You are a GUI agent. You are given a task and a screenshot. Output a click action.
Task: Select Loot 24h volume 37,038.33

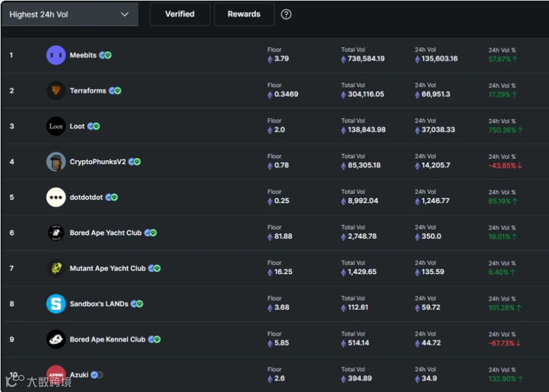[438, 129]
